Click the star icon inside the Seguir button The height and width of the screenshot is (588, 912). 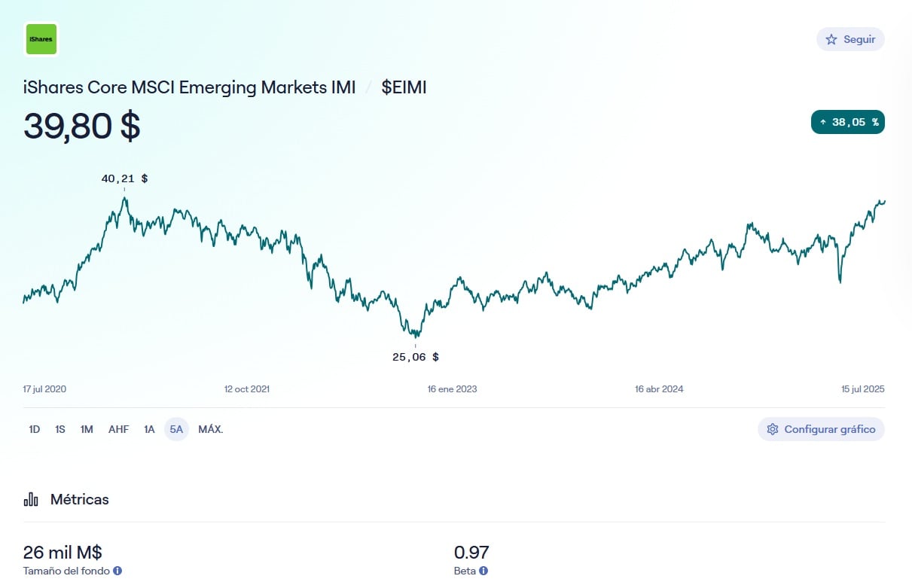[831, 39]
